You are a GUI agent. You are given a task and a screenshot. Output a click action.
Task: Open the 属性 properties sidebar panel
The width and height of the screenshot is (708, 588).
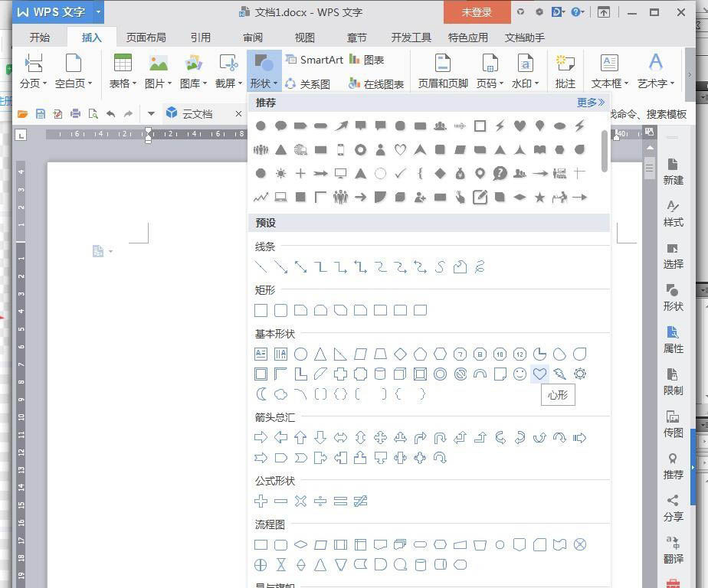(673, 340)
